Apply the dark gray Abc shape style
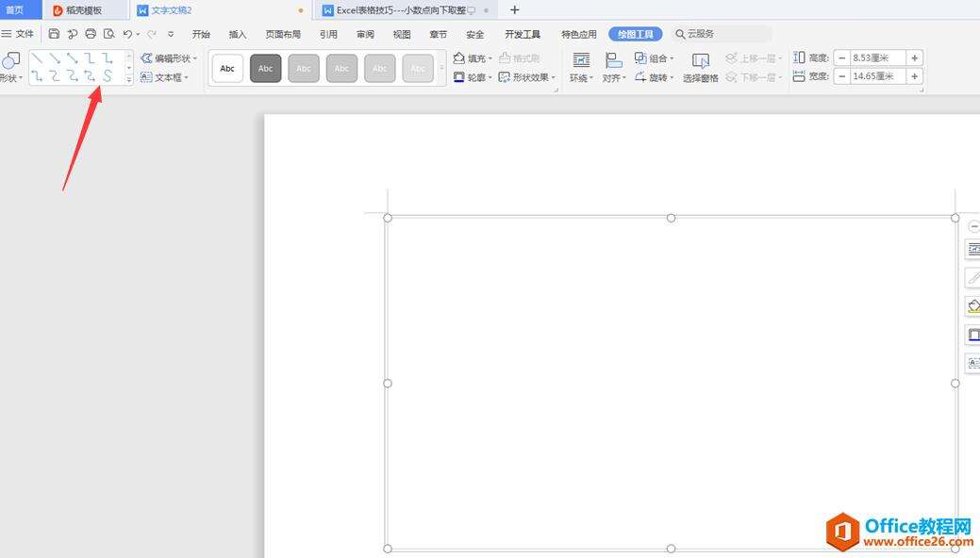Screen dimensions: 980x558 pyautogui.click(x=266, y=69)
